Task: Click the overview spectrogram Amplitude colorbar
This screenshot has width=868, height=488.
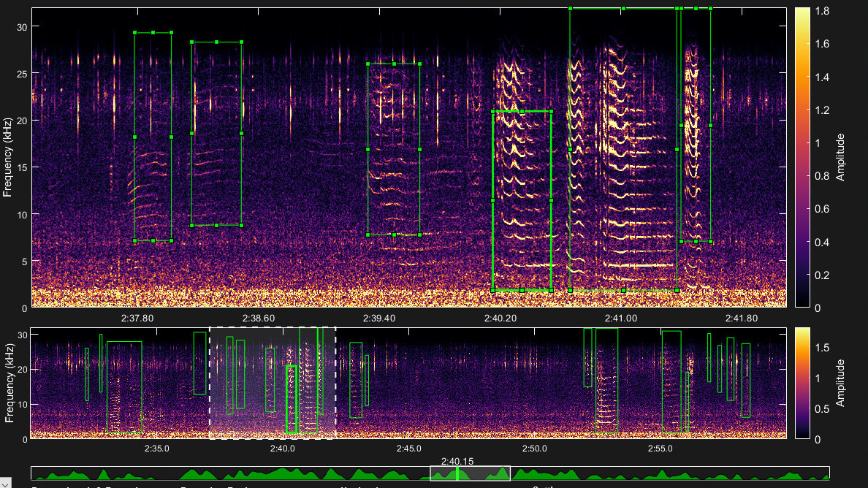Action: point(802,383)
